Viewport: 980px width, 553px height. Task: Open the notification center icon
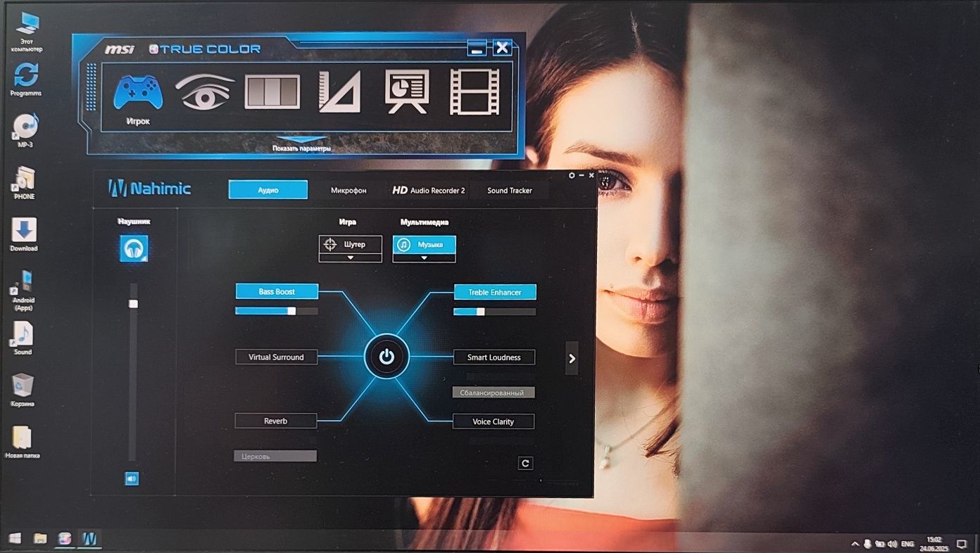tap(962, 544)
